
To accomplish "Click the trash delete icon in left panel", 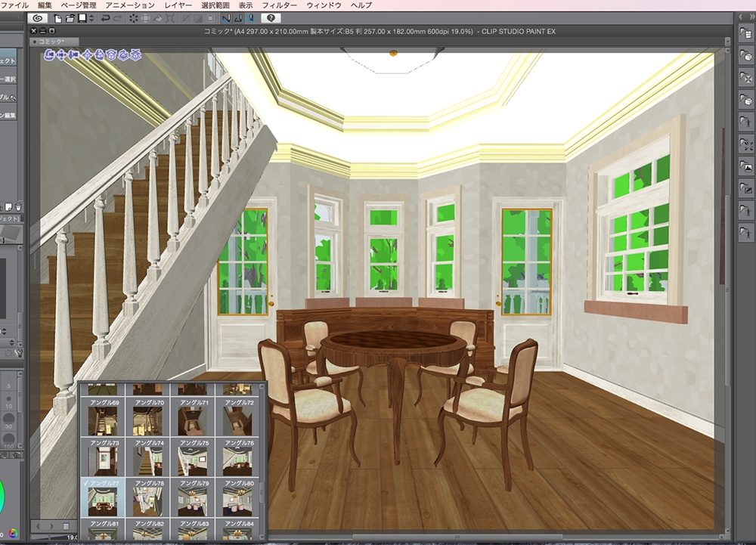I will (18, 207).
